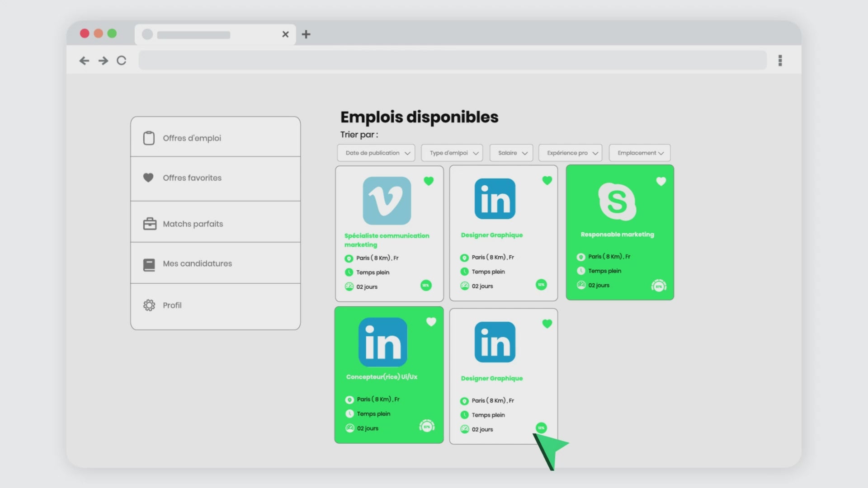Open the browser three-dot menu
Image resolution: width=868 pixels, height=488 pixels.
(780, 61)
